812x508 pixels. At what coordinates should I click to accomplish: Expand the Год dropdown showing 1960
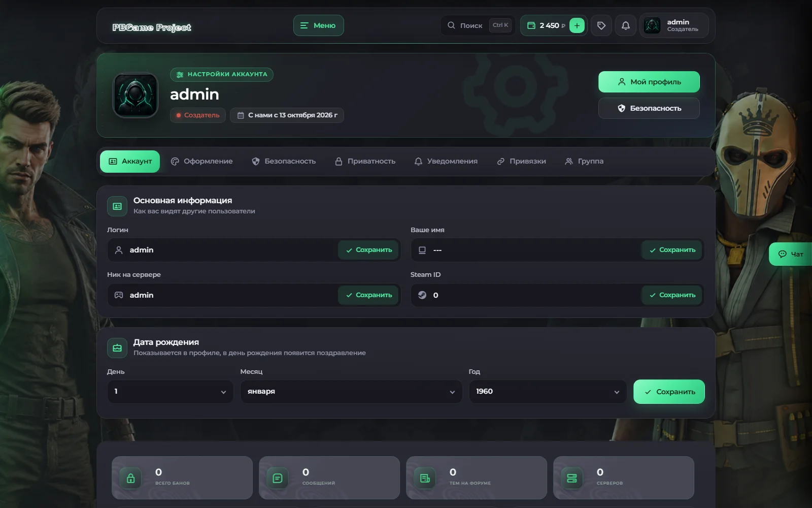pyautogui.click(x=548, y=392)
